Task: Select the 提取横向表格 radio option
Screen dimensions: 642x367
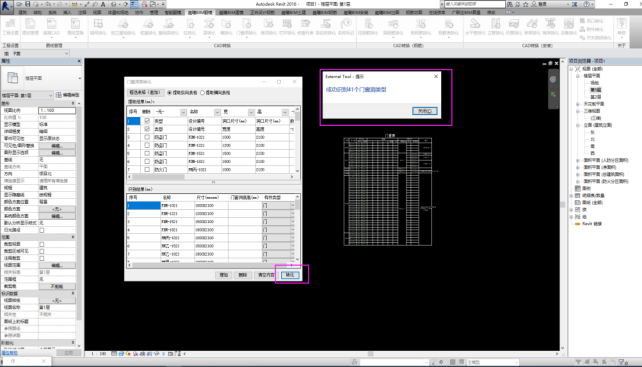Action: pyautogui.click(x=202, y=93)
